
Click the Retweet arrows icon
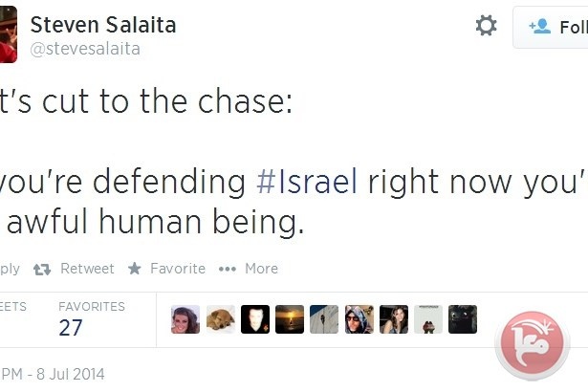click(42, 269)
